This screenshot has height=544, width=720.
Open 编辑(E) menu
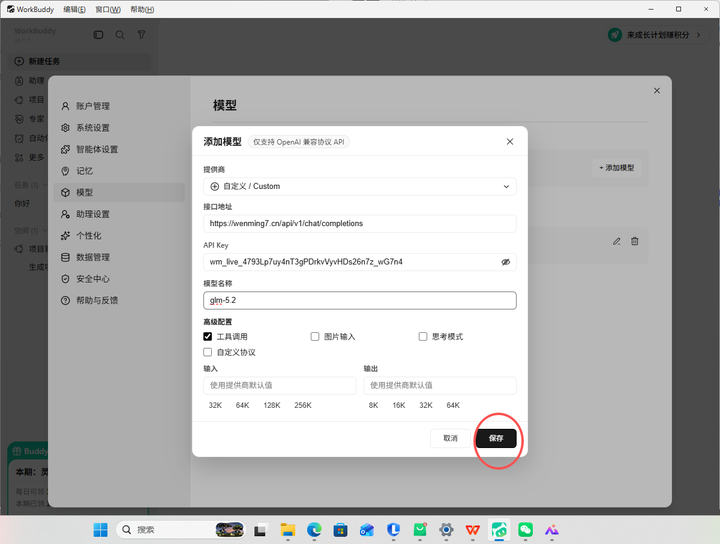click(x=74, y=9)
